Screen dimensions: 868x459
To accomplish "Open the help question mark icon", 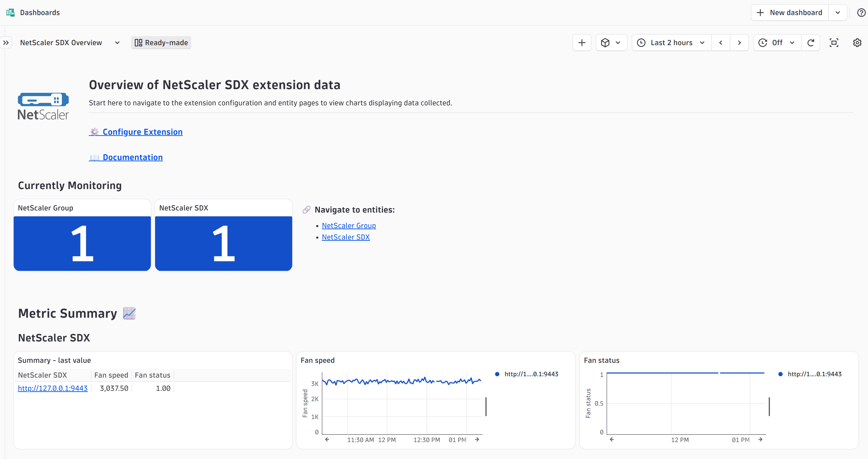I will [861, 13].
